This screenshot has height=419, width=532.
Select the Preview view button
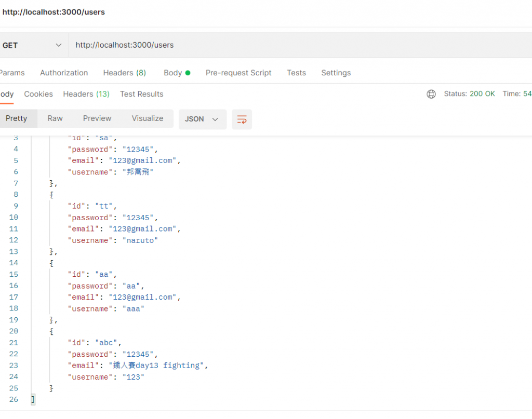(x=97, y=118)
